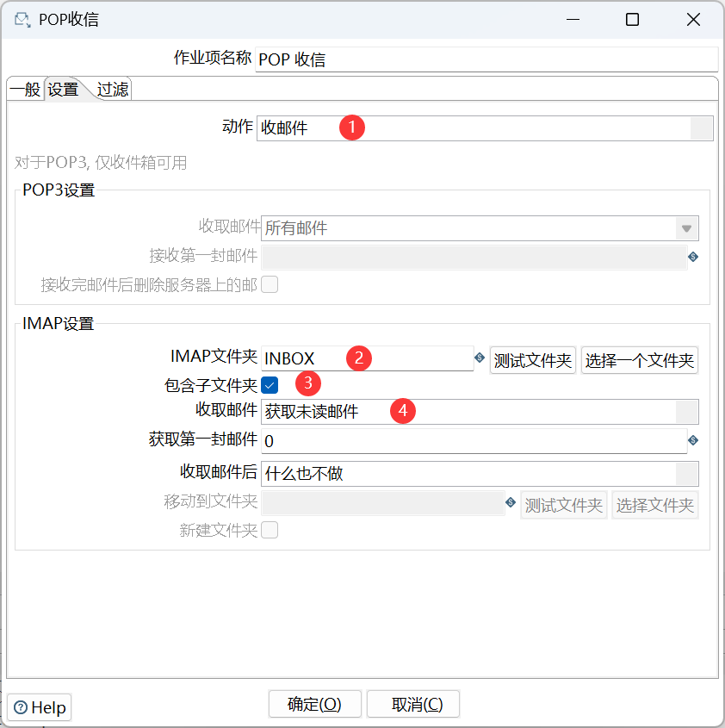The width and height of the screenshot is (725, 728).
Task: Click the variable icon next to 移动到文件夹 field
Action: tap(511, 502)
